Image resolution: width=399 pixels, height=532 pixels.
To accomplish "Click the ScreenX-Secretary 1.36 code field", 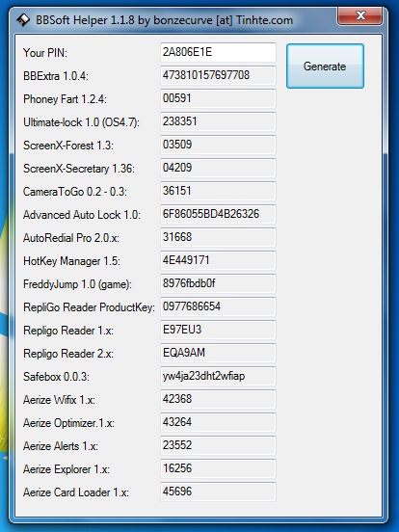I will click(x=218, y=168).
